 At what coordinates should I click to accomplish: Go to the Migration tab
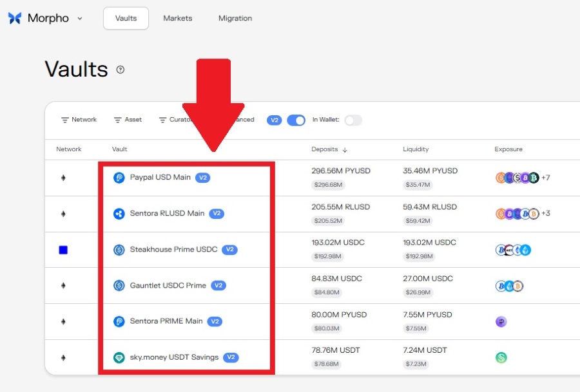(235, 18)
